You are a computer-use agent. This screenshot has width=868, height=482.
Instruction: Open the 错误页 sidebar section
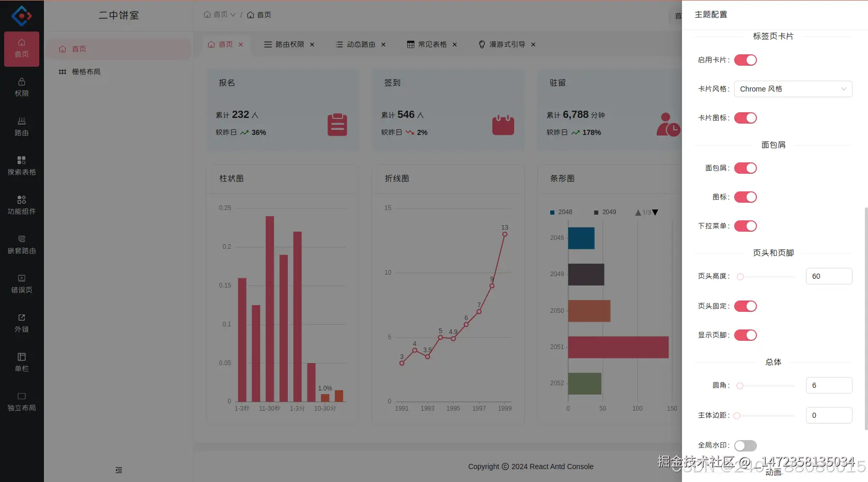click(x=22, y=284)
